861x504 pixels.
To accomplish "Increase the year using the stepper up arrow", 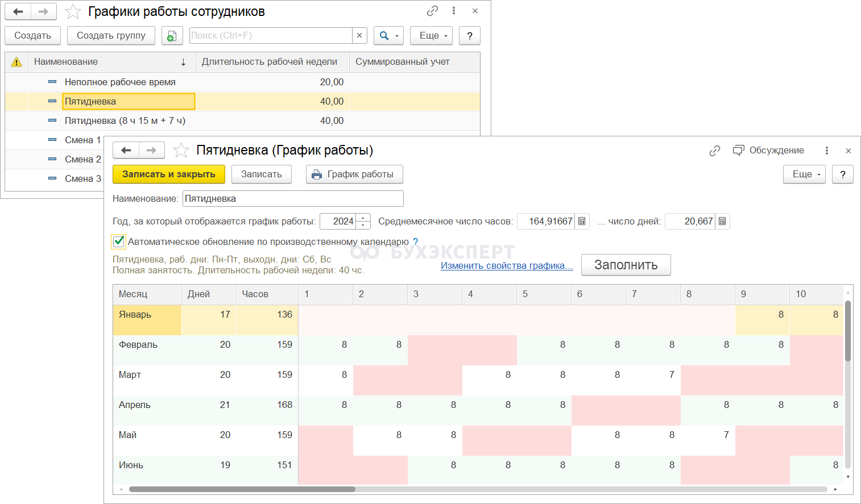I will [x=363, y=218].
